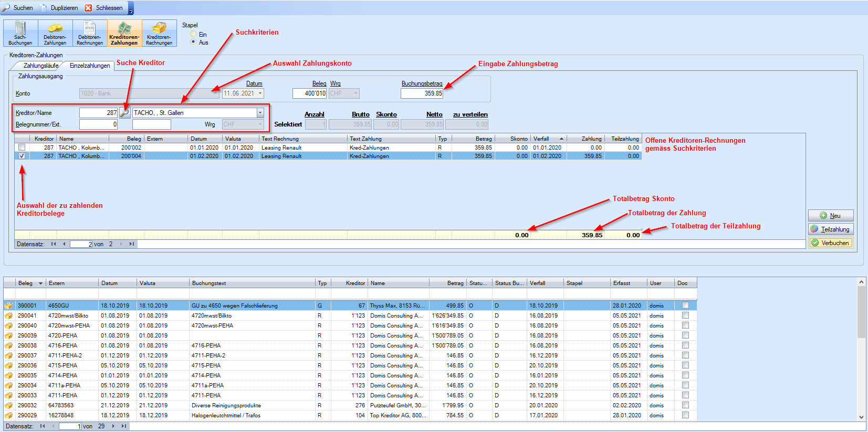Expand the Kreditor name dropdown (TACHO, St. Gallen)
The height and width of the screenshot is (432, 868).
260,113
